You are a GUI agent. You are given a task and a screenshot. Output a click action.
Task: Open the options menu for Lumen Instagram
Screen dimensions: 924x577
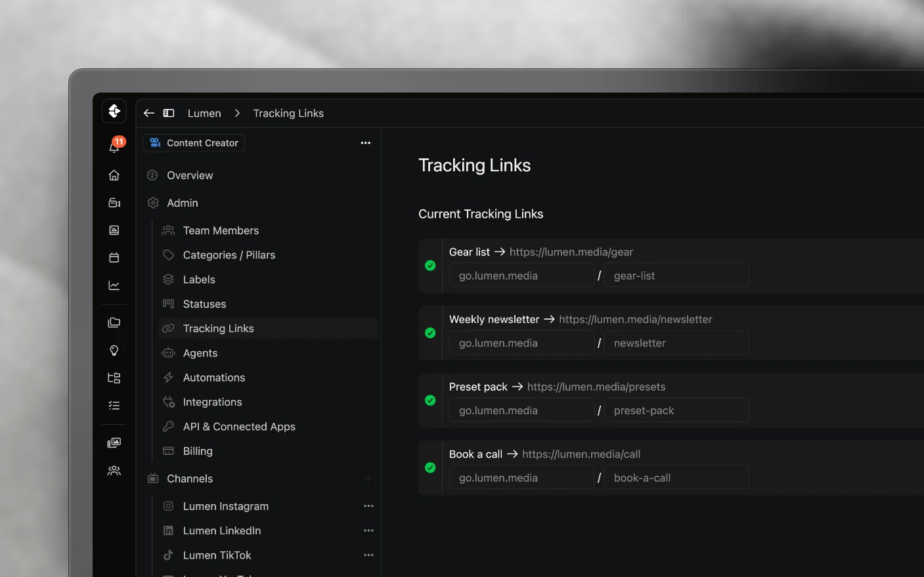(368, 506)
